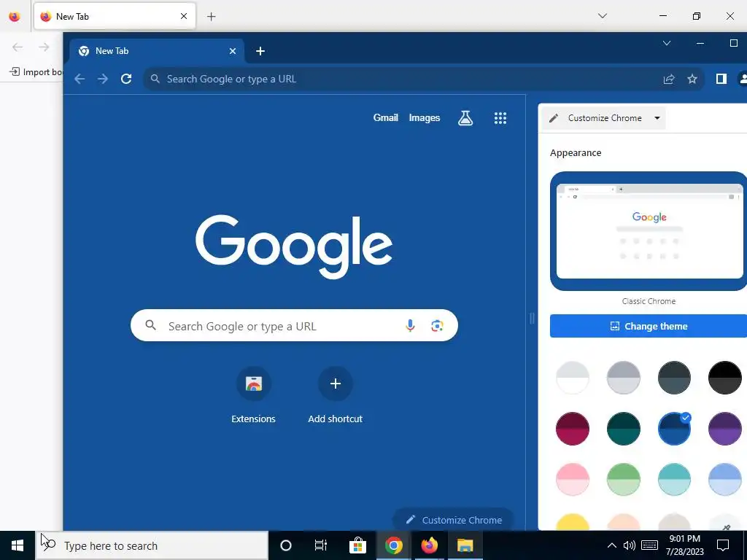
Task: Open Gmail link
Action: [x=385, y=117]
